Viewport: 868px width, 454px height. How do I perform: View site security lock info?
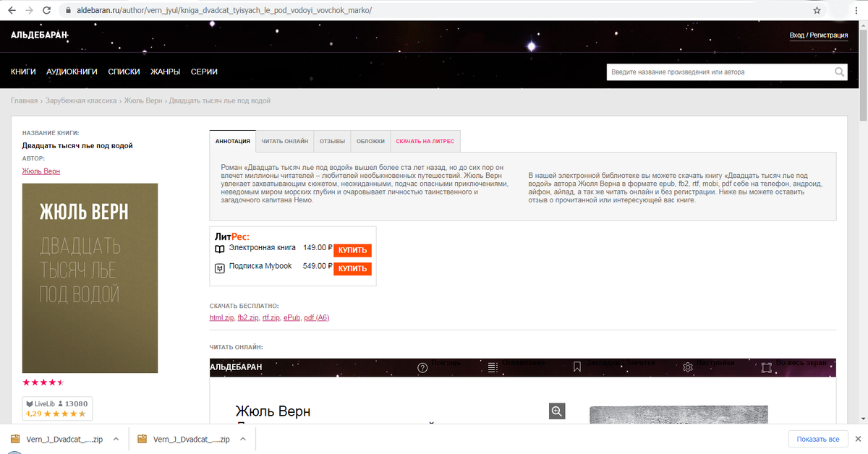pyautogui.click(x=68, y=11)
